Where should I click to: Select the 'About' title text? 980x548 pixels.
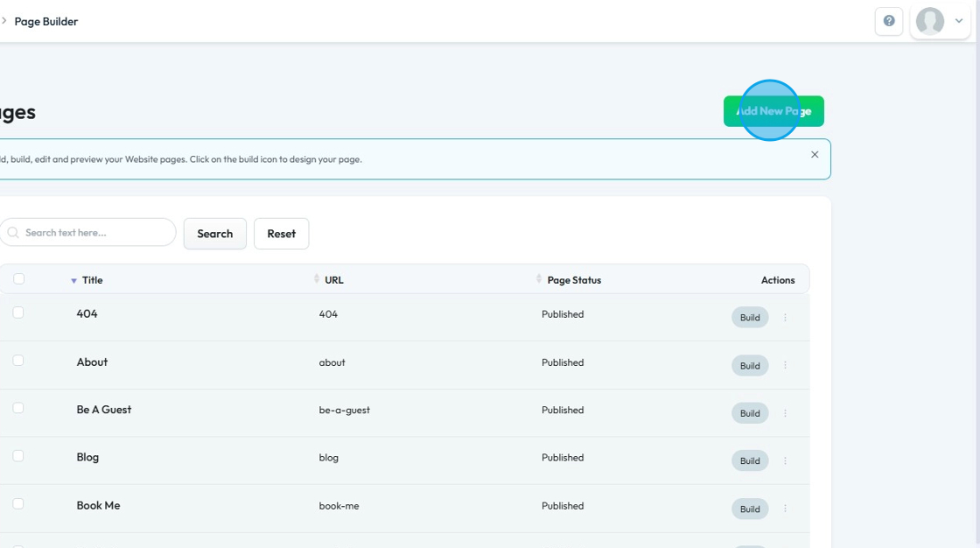92,362
